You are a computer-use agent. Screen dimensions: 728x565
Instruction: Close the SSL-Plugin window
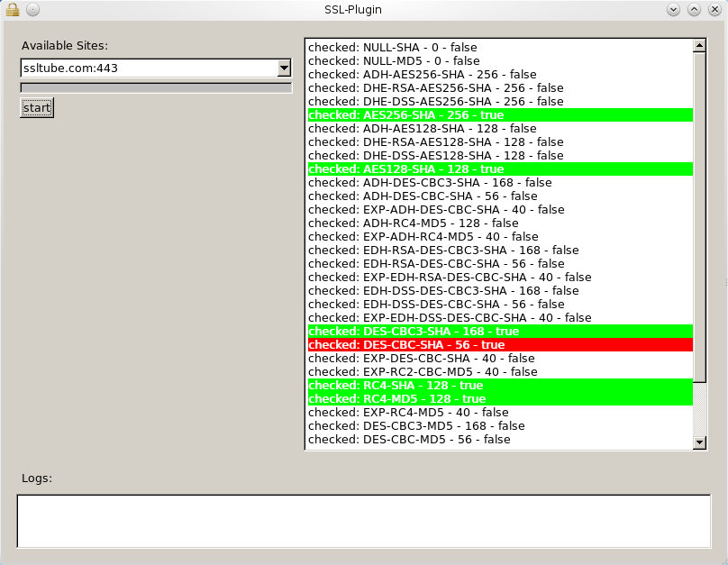[x=714, y=9]
